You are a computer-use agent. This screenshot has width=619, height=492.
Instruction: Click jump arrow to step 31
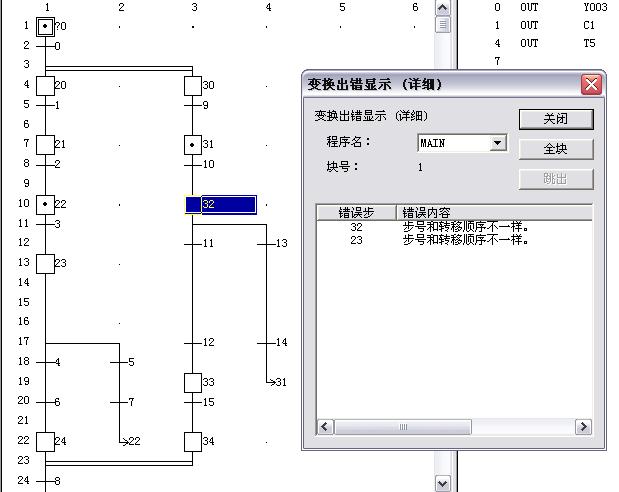point(276,382)
